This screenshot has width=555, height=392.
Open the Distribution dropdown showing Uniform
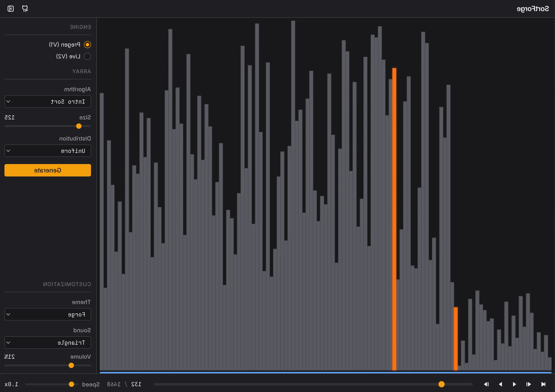[48, 151]
